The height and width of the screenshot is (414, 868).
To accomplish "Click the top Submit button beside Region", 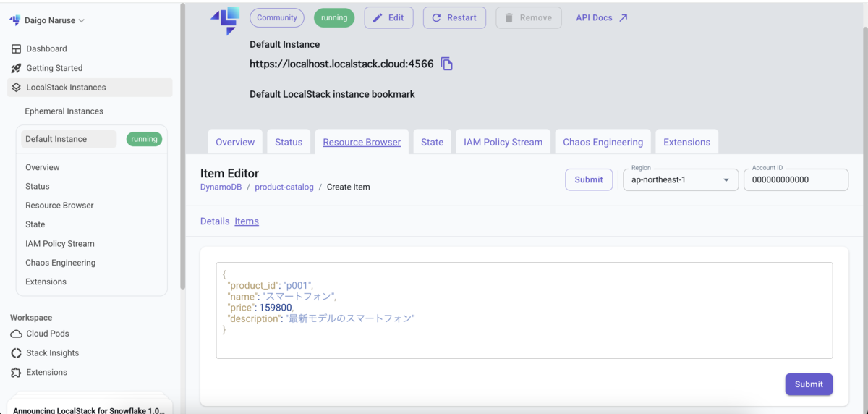I will click(589, 179).
